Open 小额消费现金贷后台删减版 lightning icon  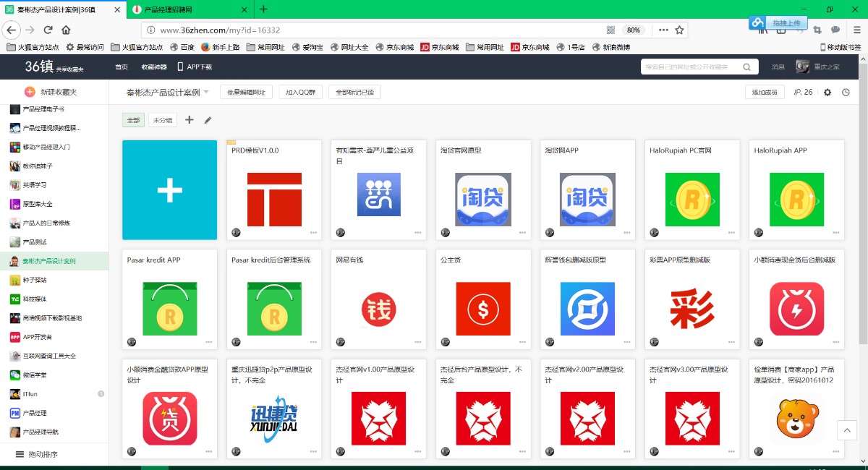pyautogui.click(x=797, y=309)
